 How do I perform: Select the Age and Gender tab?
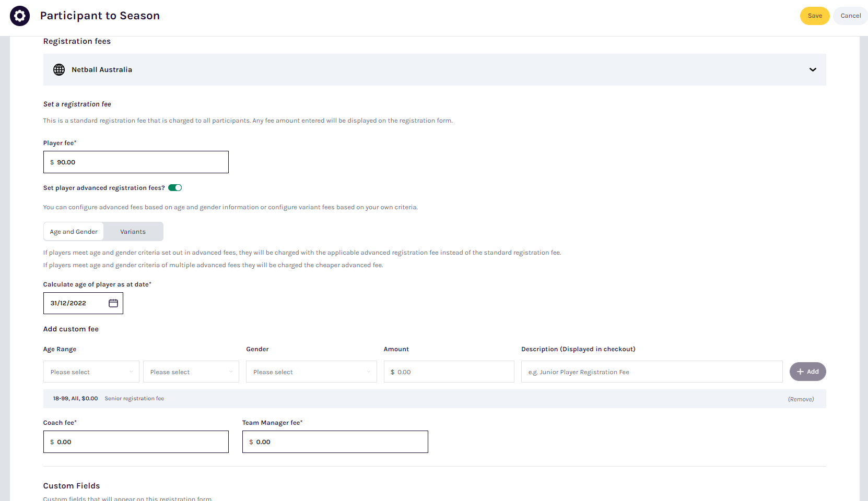[74, 232]
